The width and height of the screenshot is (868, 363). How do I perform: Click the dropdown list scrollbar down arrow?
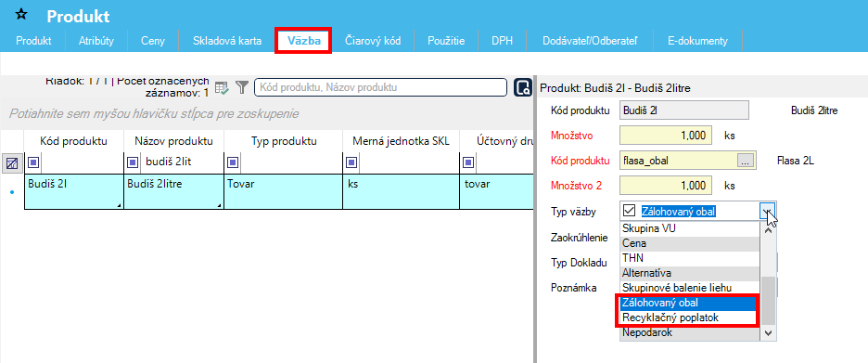tap(768, 333)
